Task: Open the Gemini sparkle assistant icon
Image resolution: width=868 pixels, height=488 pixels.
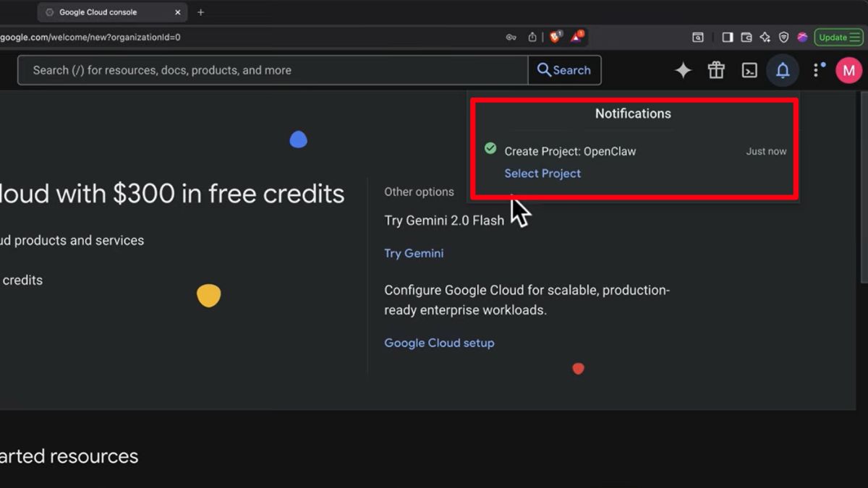Action: click(683, 70)
